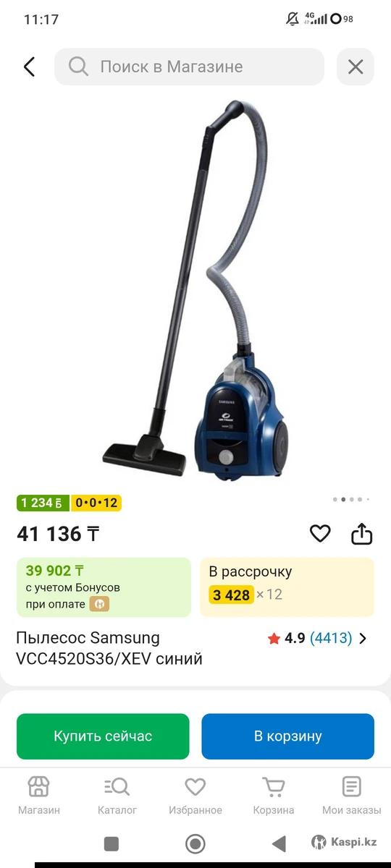Add product to favorites with heart icon
The height and width of the screenshot is (868, 391).
click(x=320, y=534)
